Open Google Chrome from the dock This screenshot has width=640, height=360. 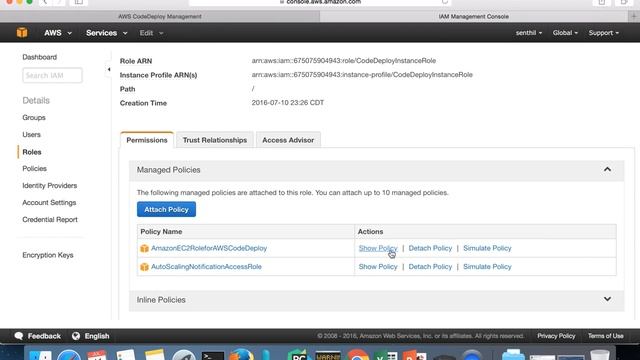tap(358, 355)
